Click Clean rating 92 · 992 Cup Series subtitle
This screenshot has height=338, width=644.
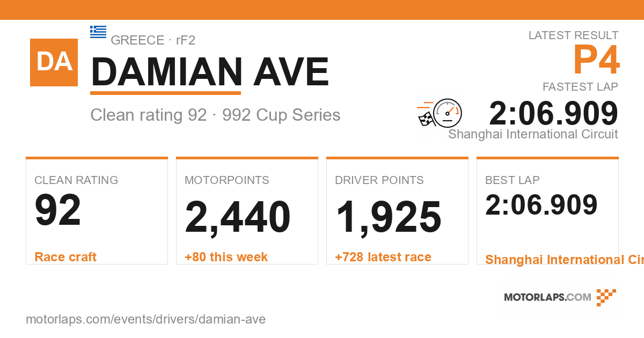pyautogui.click(x=215, y=115)
